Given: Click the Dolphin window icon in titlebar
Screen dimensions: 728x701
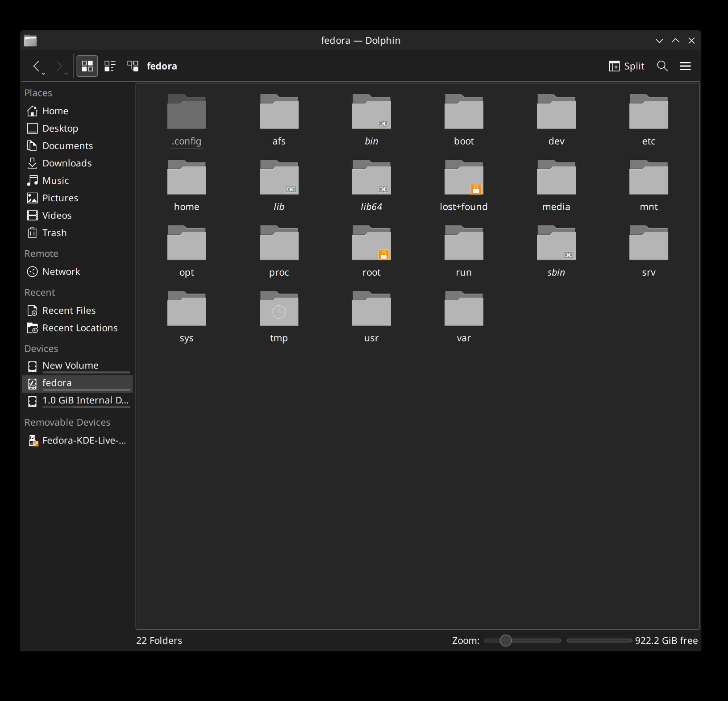Looking at the screenshot, I should coord(30,40).
